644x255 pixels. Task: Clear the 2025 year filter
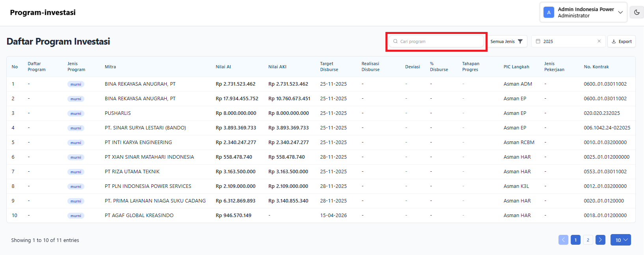599,41
